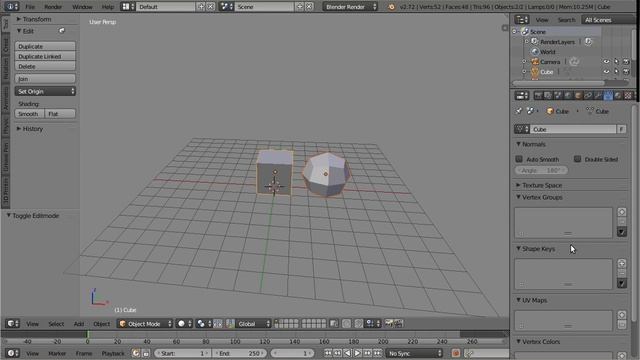Image resolution: width=640 pixels, height=360 pixels.
Task: Open the Texture properties tab
Action: tap(629, 96)
